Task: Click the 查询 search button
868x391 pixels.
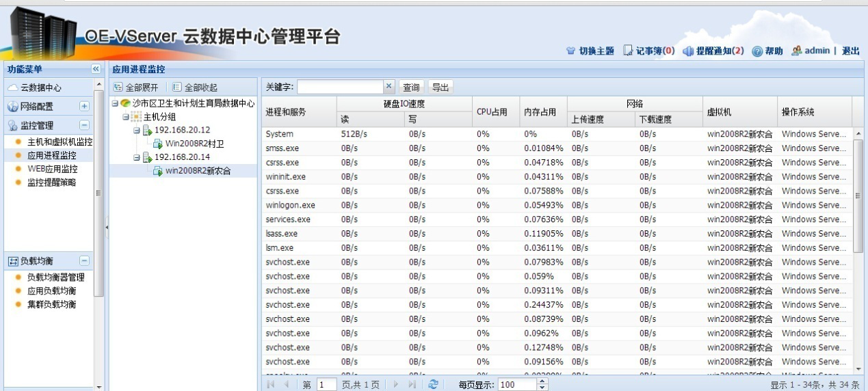Action: point(411,87)
